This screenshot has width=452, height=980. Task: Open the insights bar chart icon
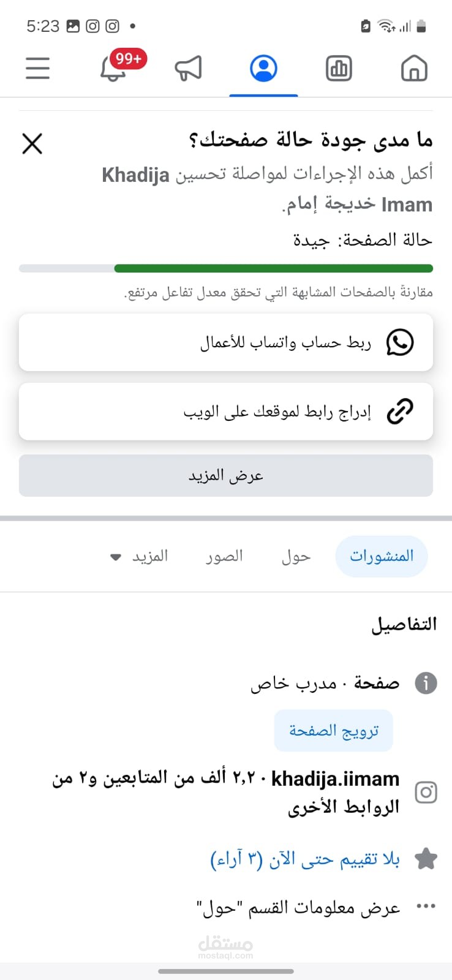click(x=339, y=68)
